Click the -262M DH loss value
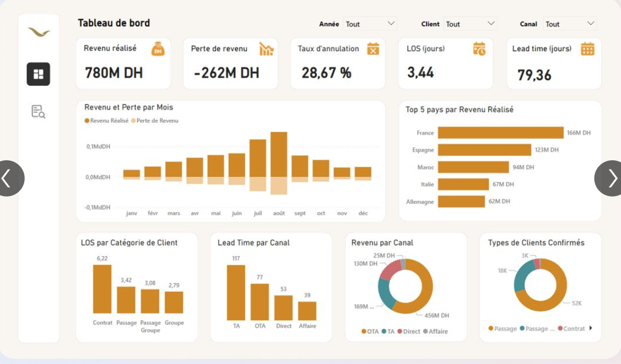 [x=226, y=73]
